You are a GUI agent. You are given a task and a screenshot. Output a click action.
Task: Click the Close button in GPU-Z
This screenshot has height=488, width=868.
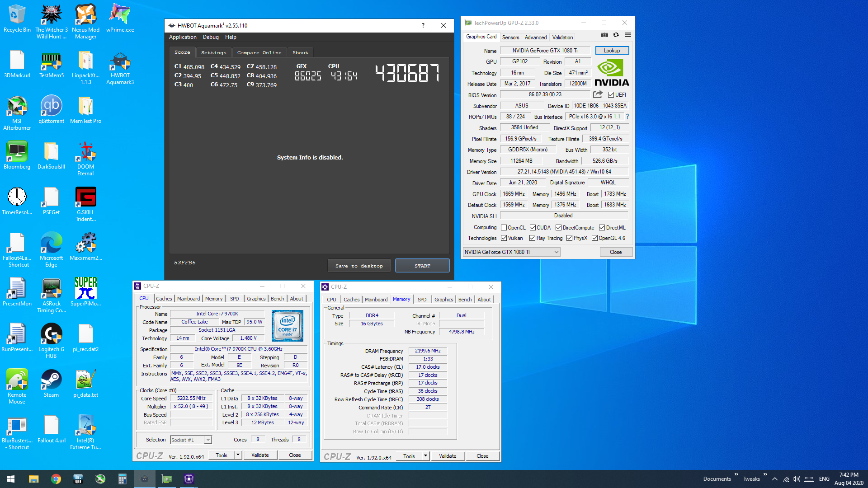616,252
